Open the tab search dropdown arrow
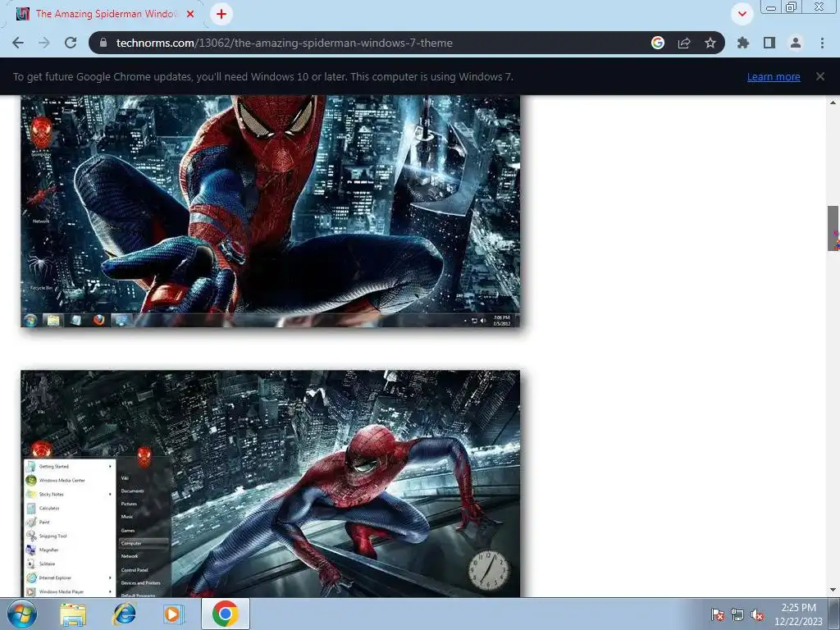Viewport: 840px width, 630px height. 742,14
